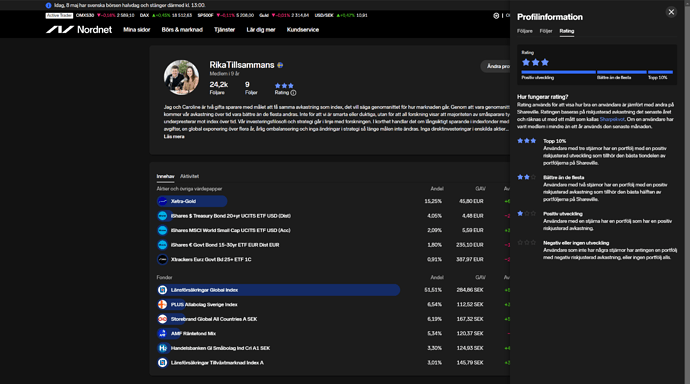Open RikaTillsammans profile picture
Viewport: 690px width, 384px height.
[x=181, y=77]
